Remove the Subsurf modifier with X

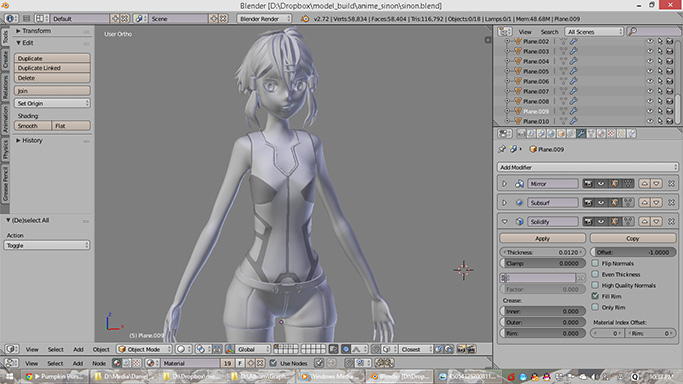671,202
